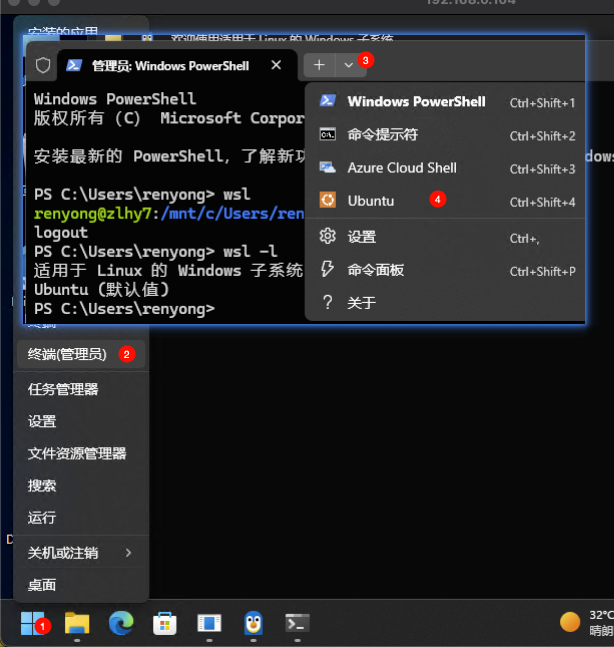614x647 pixels.
Task: Click the weather widget showing 32°C
Action: [x=587, y=622]
